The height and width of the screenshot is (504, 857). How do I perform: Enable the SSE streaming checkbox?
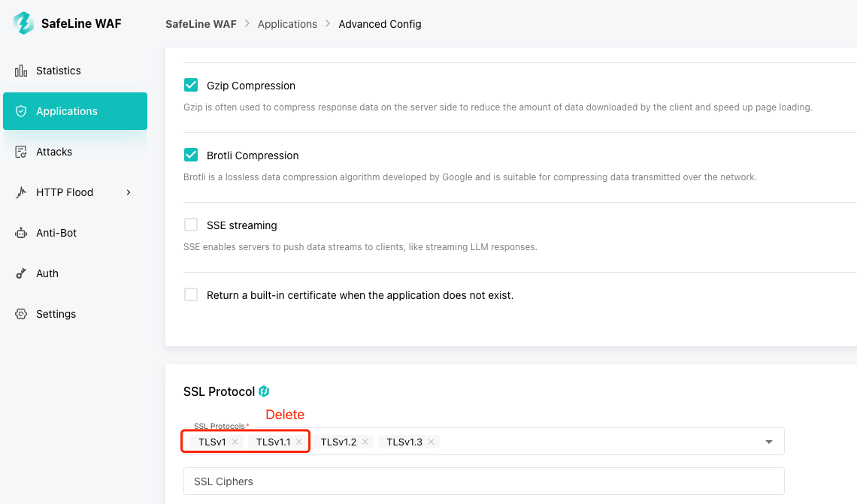coord(191,225)
